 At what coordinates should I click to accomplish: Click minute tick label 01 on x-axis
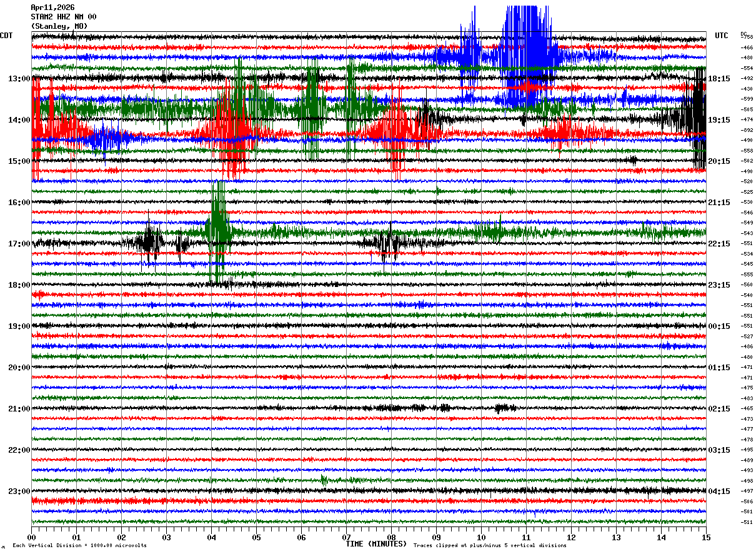[x=77, y=537]
